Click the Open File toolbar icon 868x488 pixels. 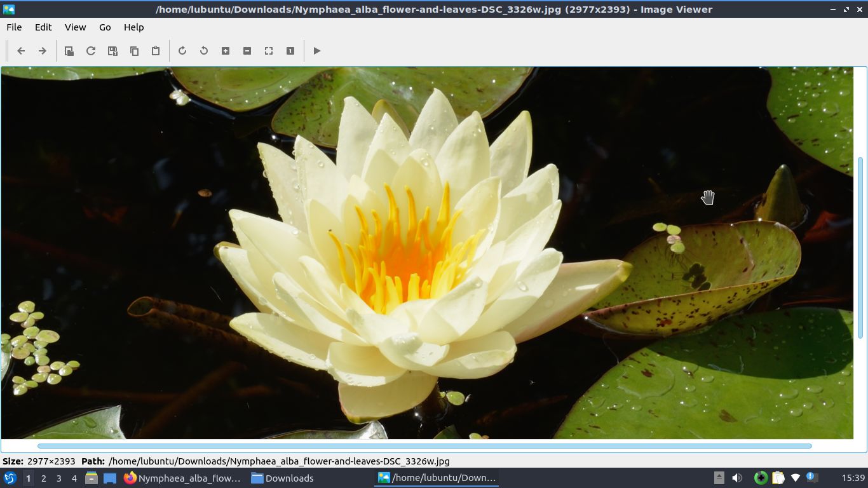[x=69, y=51]
